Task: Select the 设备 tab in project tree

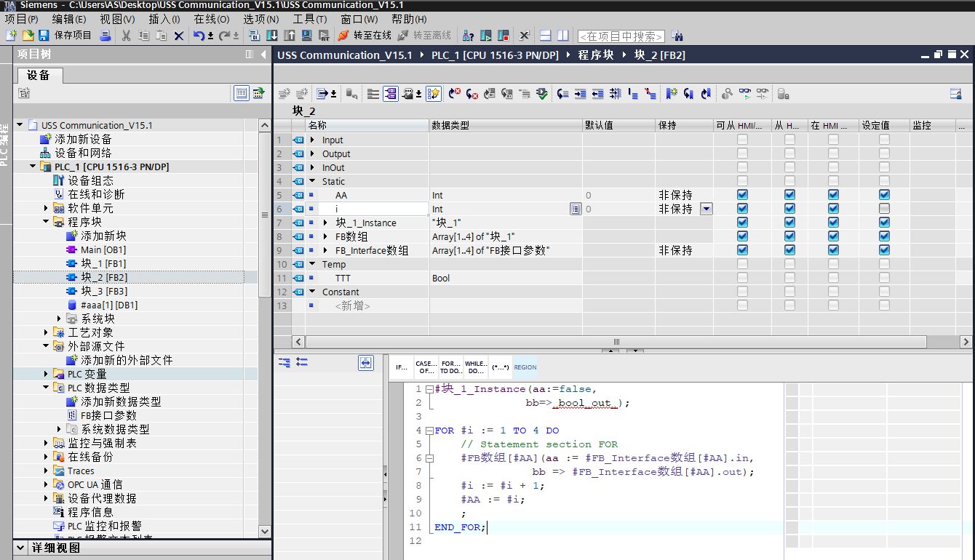Action: [x=39, y=75]
